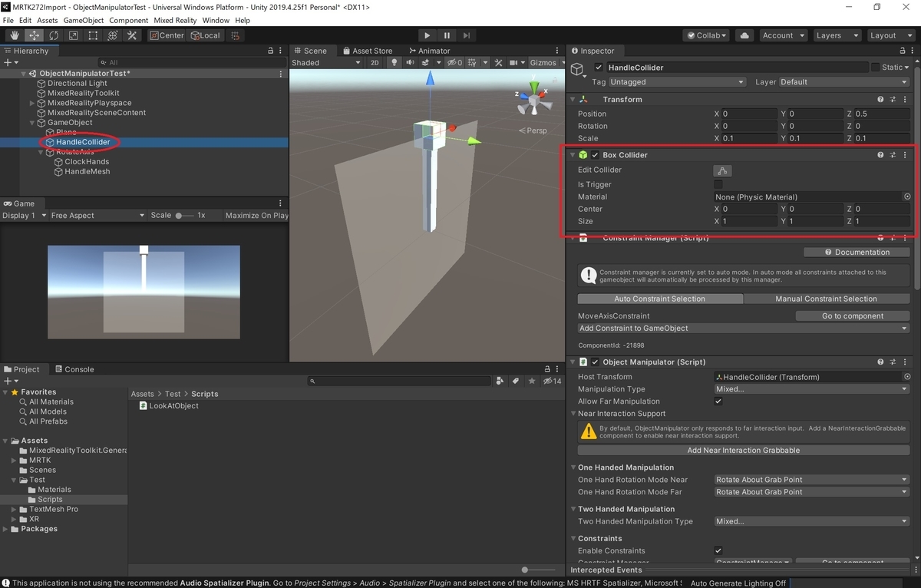Viewport: 921px width, 588px height.
Task: Click the Scene orientation gizmo
Action: (x=533, y=98)
